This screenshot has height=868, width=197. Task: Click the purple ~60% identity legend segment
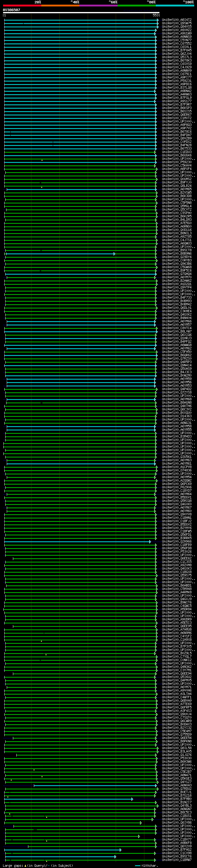tap(99, 6)
